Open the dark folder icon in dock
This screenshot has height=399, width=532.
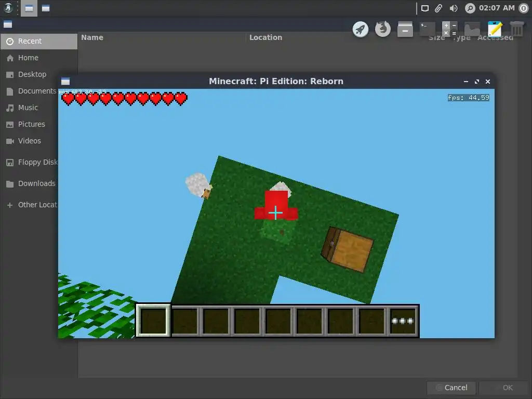[x=472, y=29]
